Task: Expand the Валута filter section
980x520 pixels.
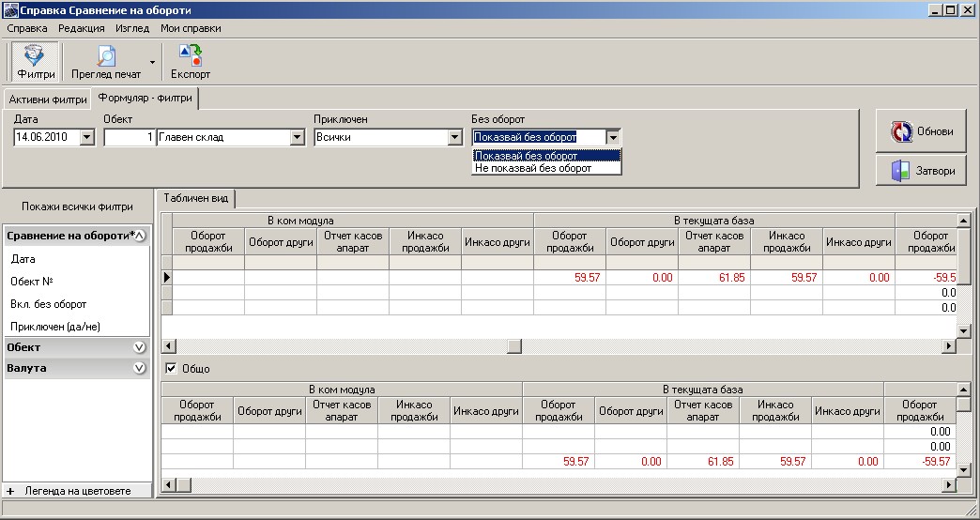Action: pyautogui.click(x=139, y=368)
